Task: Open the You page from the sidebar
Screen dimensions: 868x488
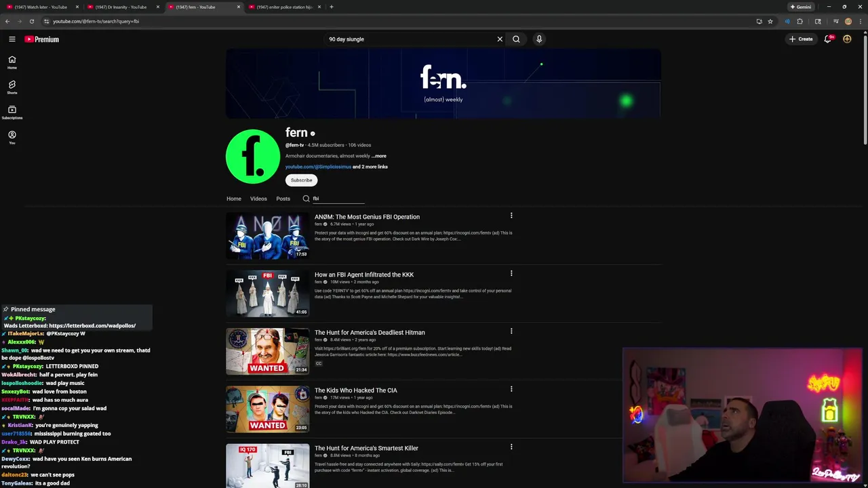Action: (x=12, y=138)
